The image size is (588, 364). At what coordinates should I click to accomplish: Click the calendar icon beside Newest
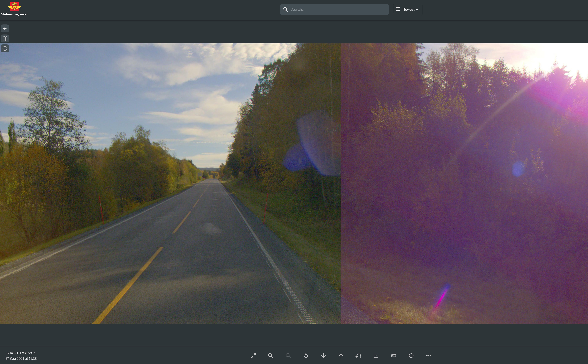point(398,9)
